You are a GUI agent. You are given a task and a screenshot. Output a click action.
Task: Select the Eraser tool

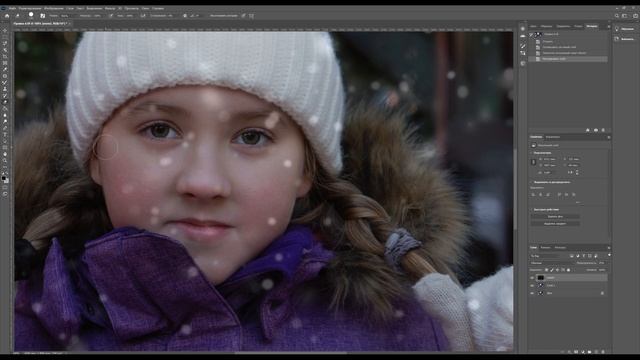click(x=5, y=102)
